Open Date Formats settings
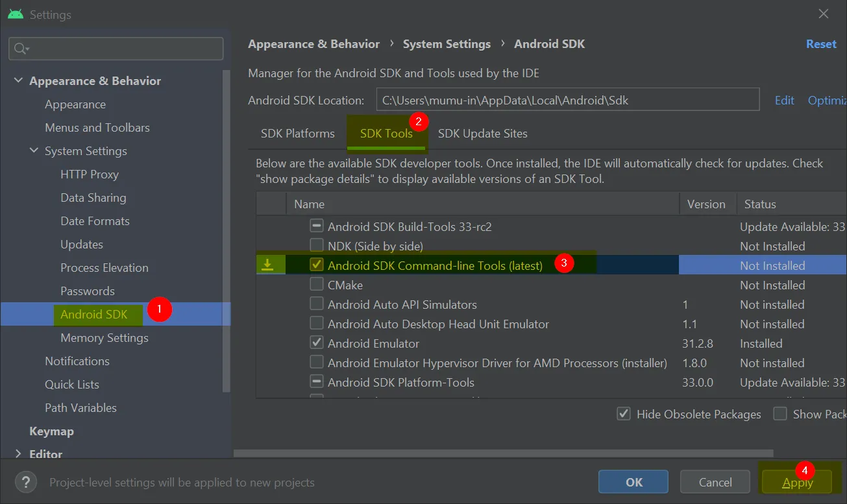 coord(95,221)
